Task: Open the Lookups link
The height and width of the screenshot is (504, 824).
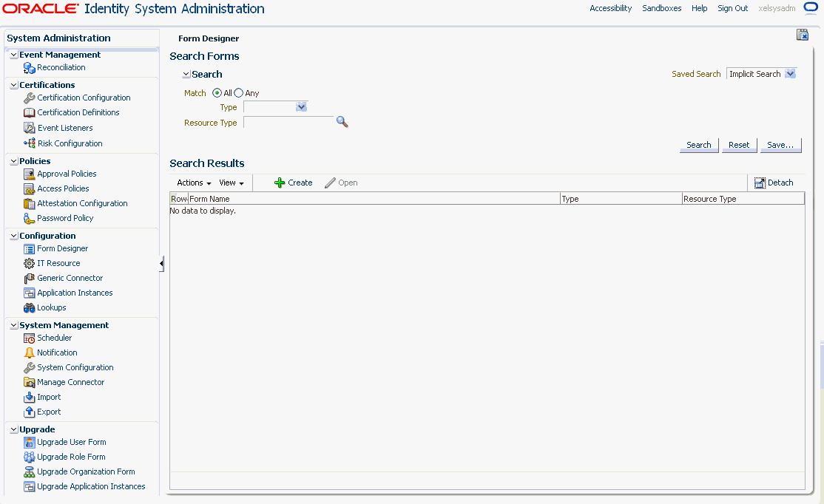Action: click(52, 307)
